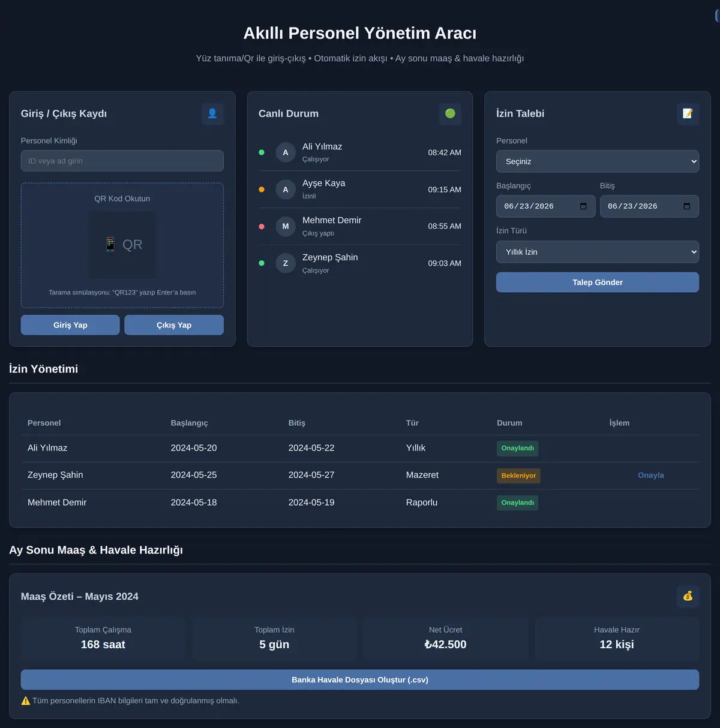Open the Personel dropdown showing Seçiniz
This screenshot has height=728, width=720.
598,161
